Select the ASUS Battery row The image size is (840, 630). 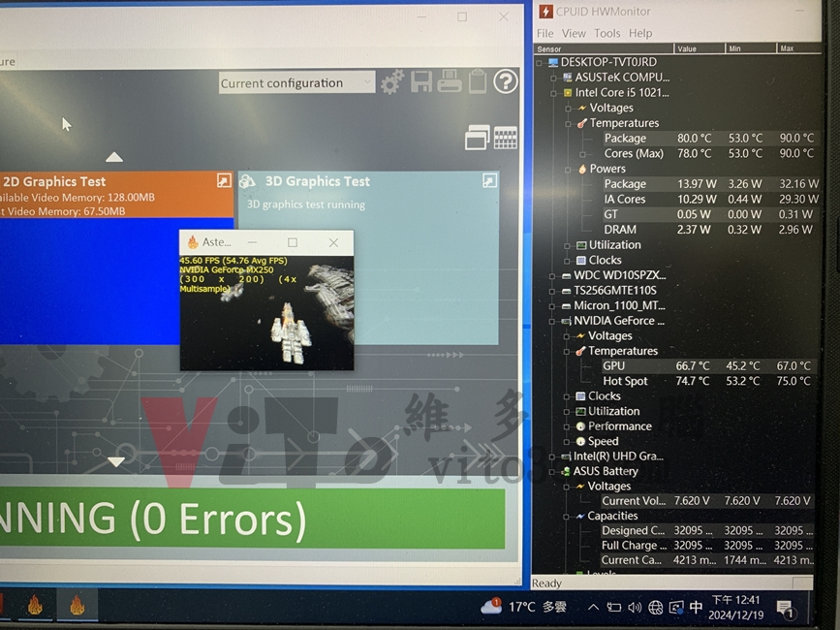(606, 471)
